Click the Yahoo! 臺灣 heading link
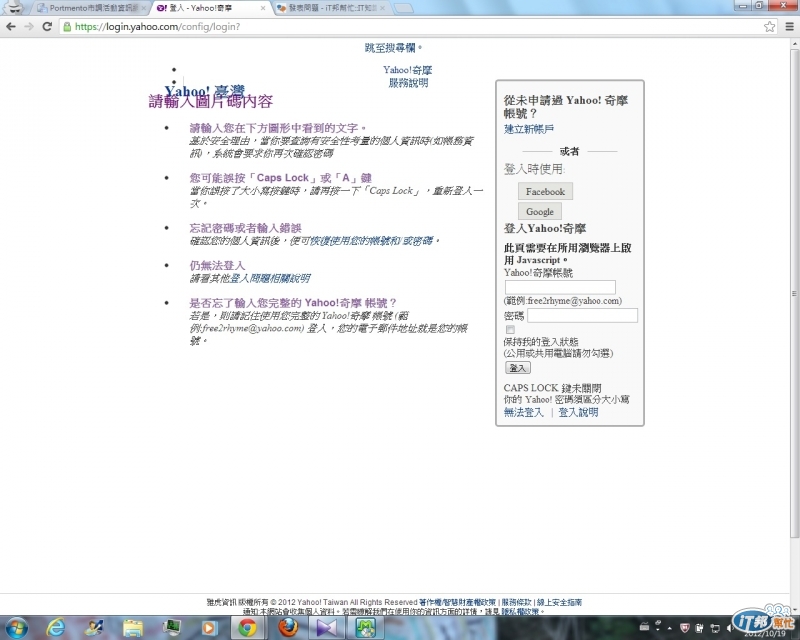 click(x=205, y=91)
